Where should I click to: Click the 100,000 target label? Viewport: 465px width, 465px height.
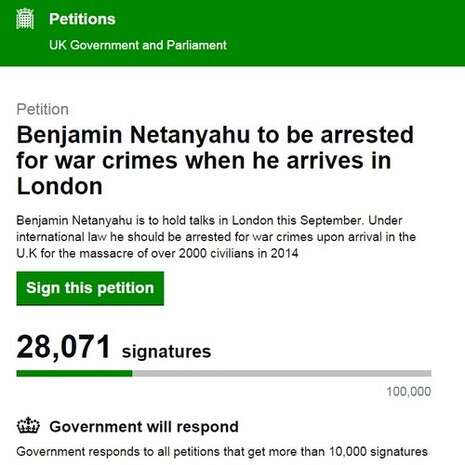coord(409,391)
